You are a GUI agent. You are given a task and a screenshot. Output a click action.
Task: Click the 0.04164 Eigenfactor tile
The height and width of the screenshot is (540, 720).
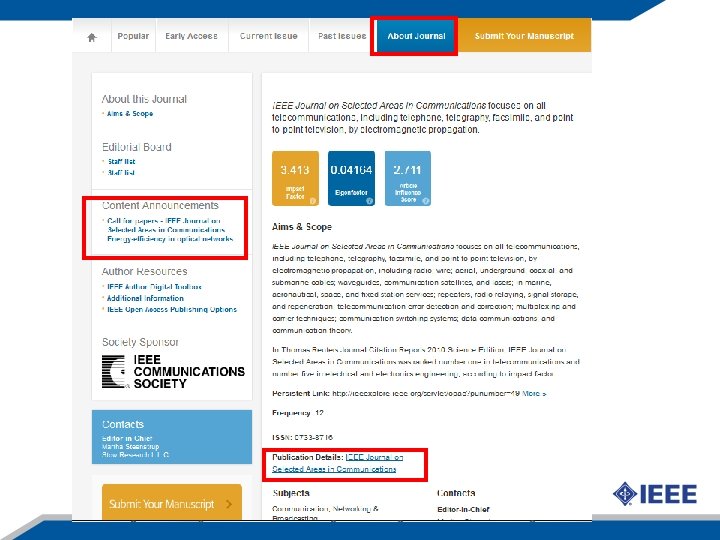(x=351, y=178)
